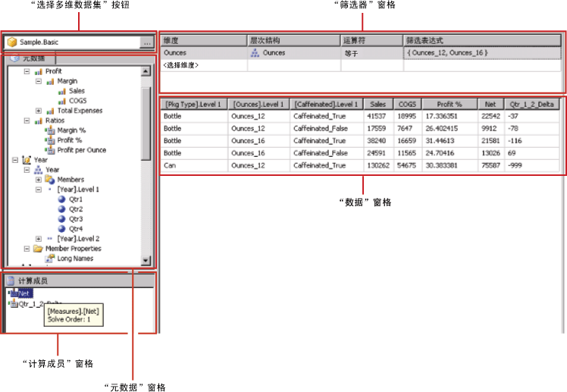Expand the Members folder

coord(39,180)
